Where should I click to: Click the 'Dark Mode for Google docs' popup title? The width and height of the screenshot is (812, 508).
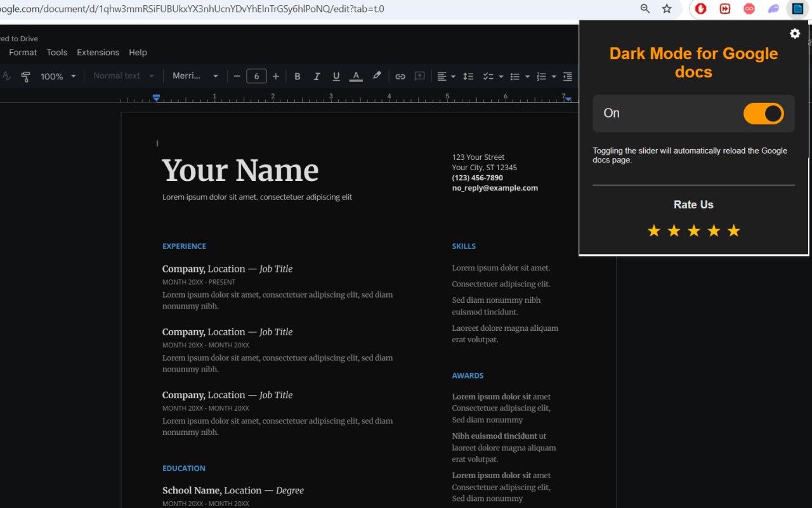[x=694, y=62]
